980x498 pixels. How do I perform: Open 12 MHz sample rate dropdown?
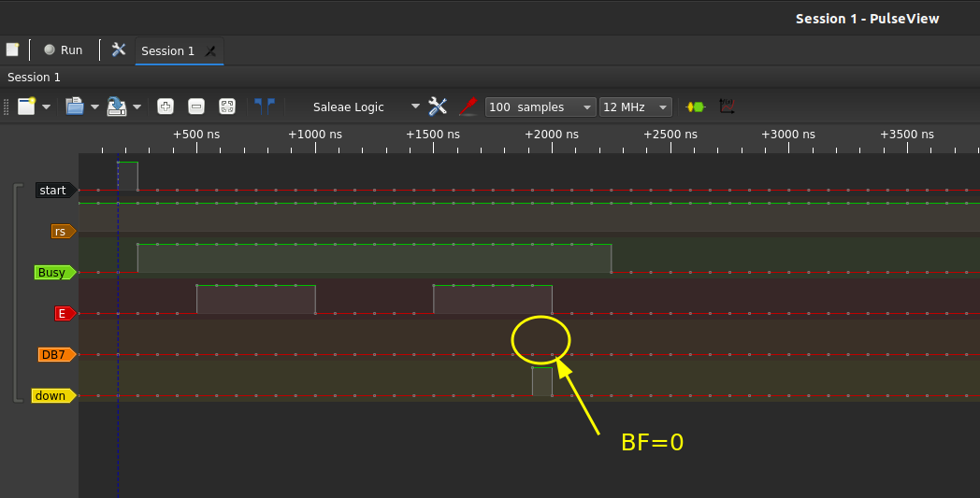[636, 107]
